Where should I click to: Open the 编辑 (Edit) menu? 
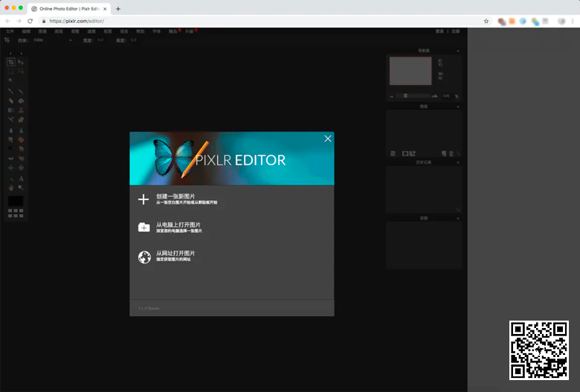(x=26, y=31)
